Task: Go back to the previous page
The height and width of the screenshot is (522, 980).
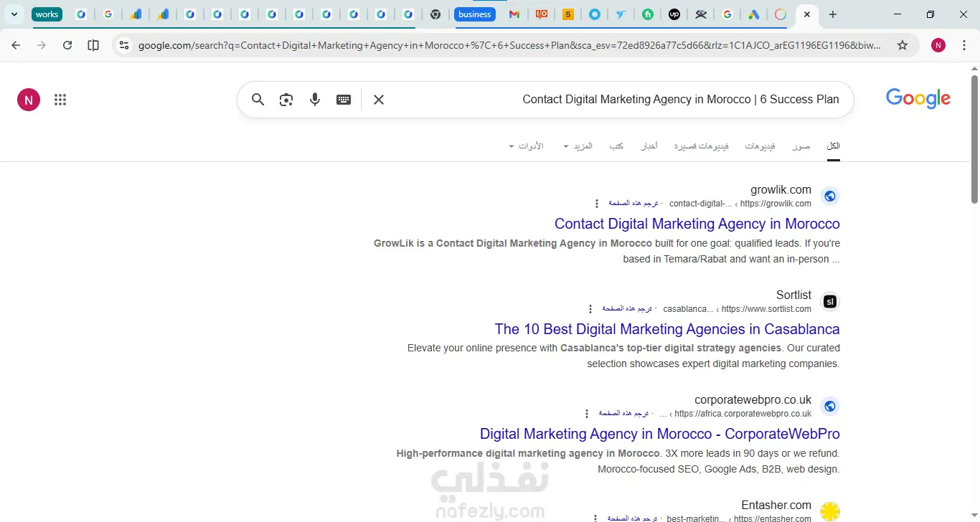Action: coord(16,45)
